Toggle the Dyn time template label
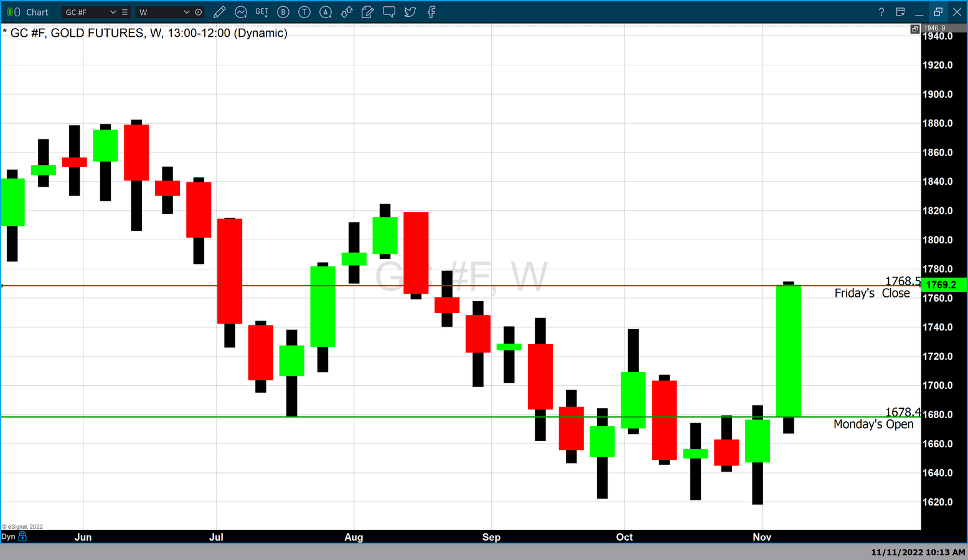Screen dimensions: 968x560 coord(8,536)
